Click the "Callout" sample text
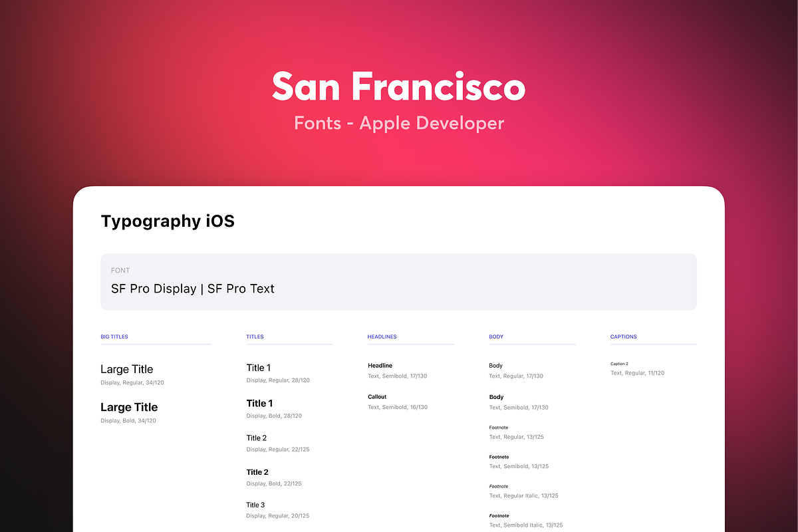 click(377, 397)
